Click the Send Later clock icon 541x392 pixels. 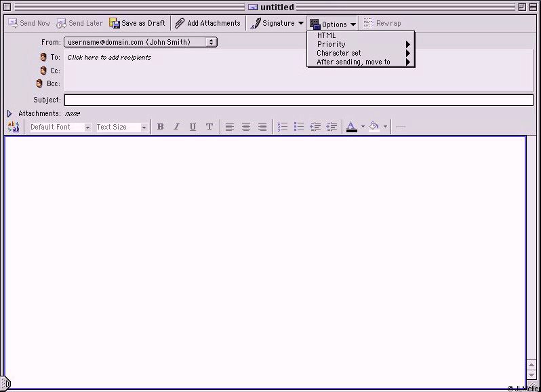pyautogui.click(x=62, y=23)
